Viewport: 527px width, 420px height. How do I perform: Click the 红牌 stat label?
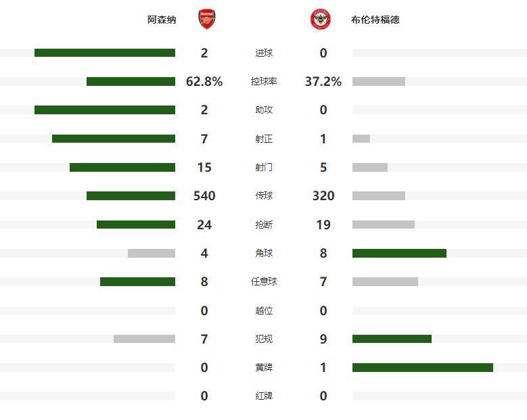coord(264,396)
